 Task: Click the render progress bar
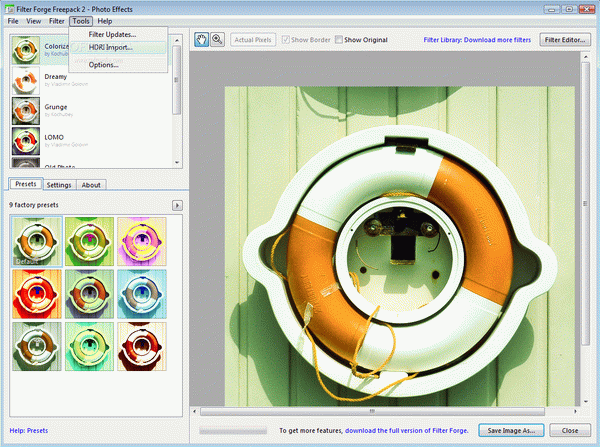click(x=233, y=431)
